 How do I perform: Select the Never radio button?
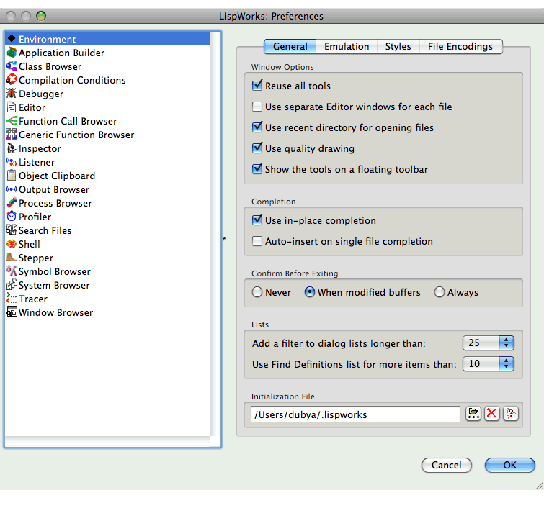257,292
